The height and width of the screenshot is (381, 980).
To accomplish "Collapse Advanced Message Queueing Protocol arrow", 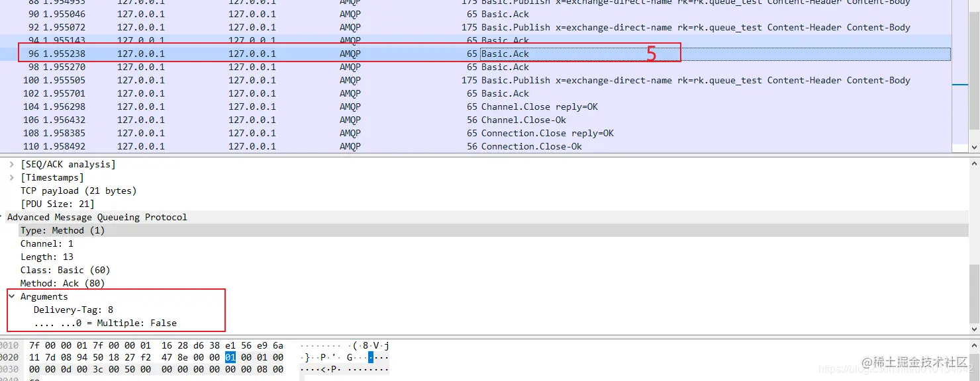I will click(3, 217).
